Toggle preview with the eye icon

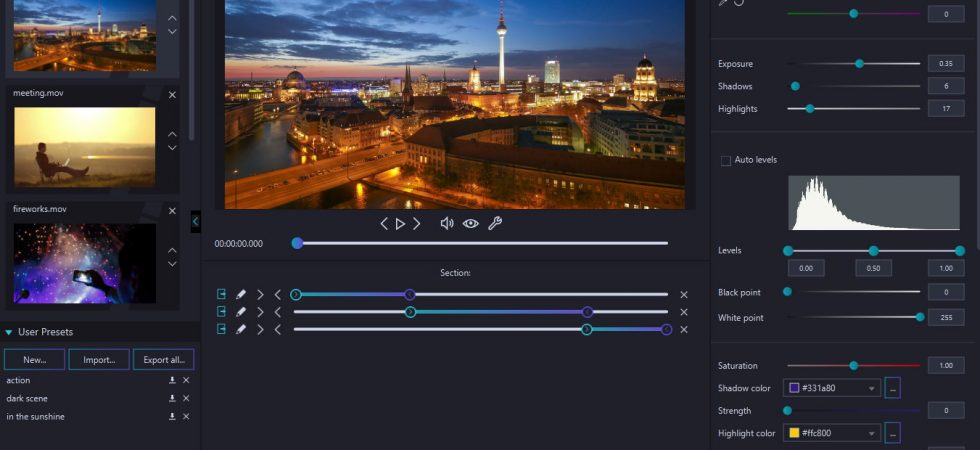click(x=471, y=224)
